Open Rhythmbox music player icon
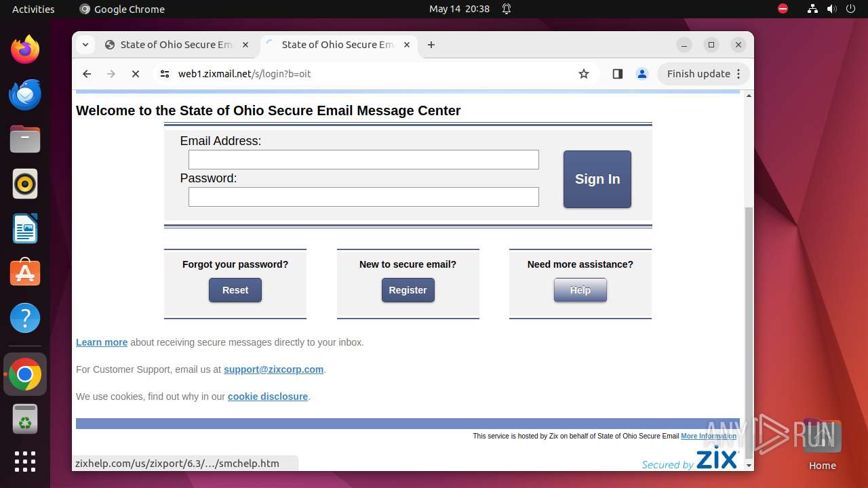Viewport: 868px width, 488px height. (25, 184)
